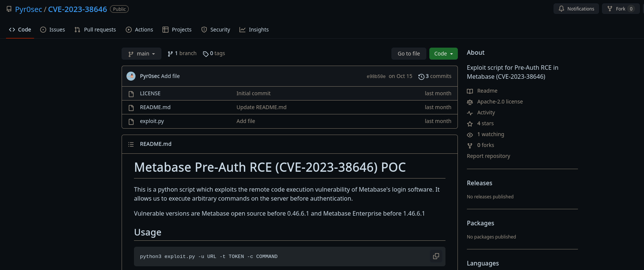Open commit hash e98b50e
This screenshot has width=644, height=270.
[376, 76]
